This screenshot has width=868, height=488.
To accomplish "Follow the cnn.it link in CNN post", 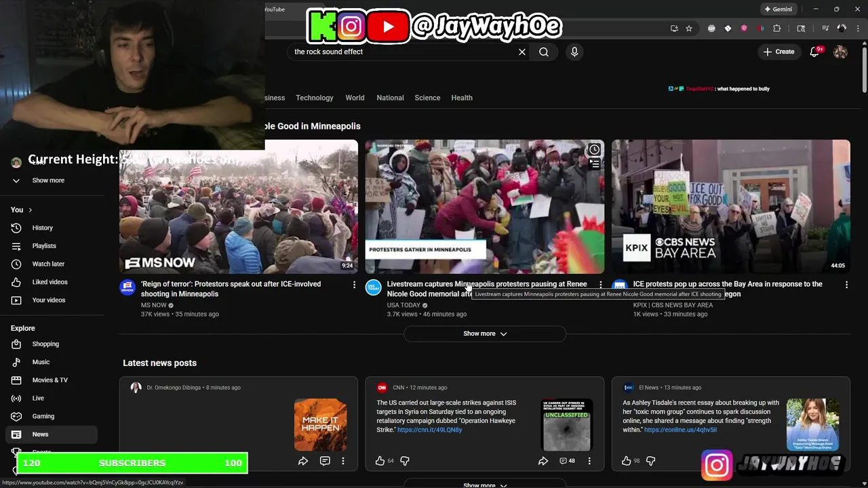I will coord(429,430).
